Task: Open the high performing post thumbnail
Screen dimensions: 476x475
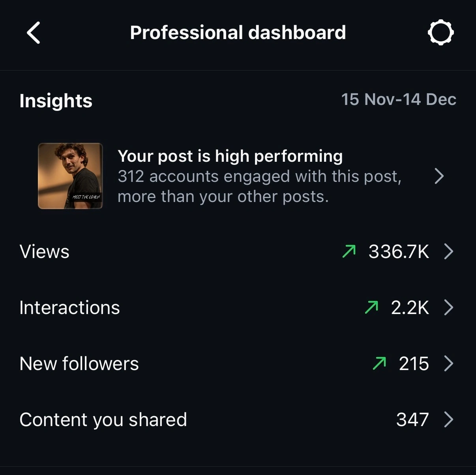Action: pyautogui.click(x=70, y=176)
